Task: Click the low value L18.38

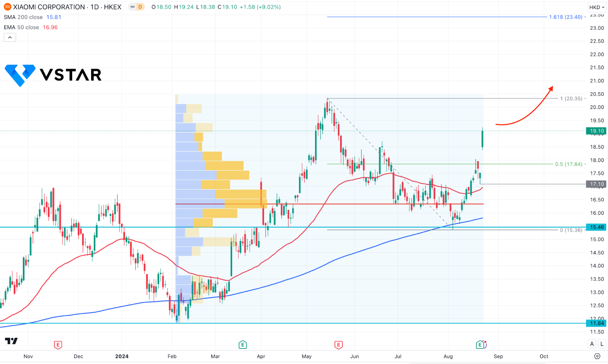Action: tap(206, 7)
